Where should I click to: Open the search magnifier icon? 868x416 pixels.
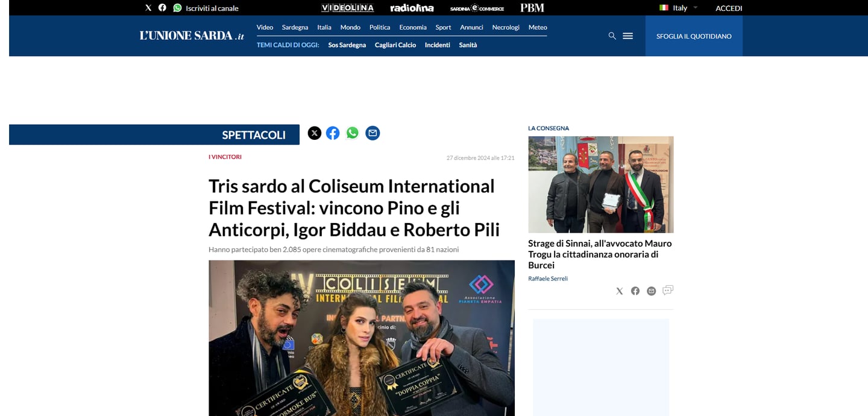click(612, 36)
